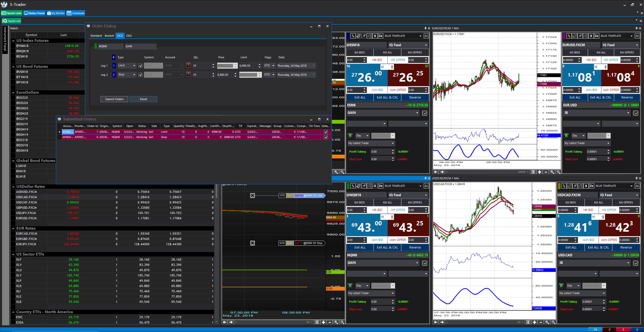Click the 2x icon in @ESM18 panel
Screen dimensions: 644x332
click(381, 36)
